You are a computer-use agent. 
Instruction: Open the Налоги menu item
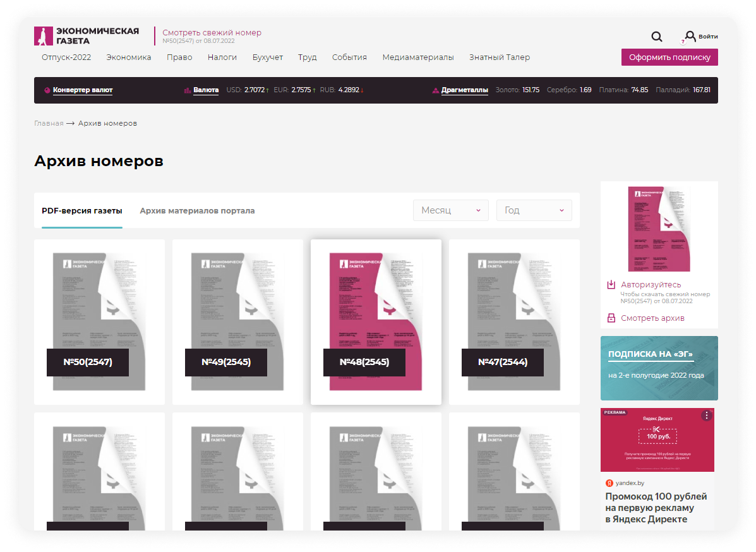point(222,57)
